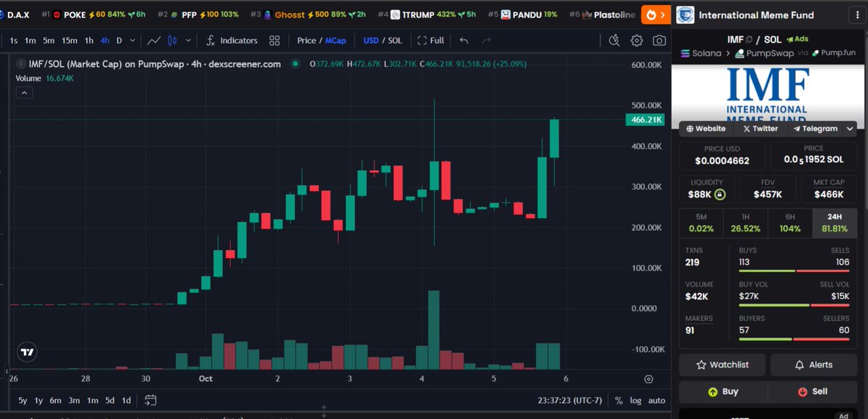Click the International Meme Fund logo icon

pos(685,14)
